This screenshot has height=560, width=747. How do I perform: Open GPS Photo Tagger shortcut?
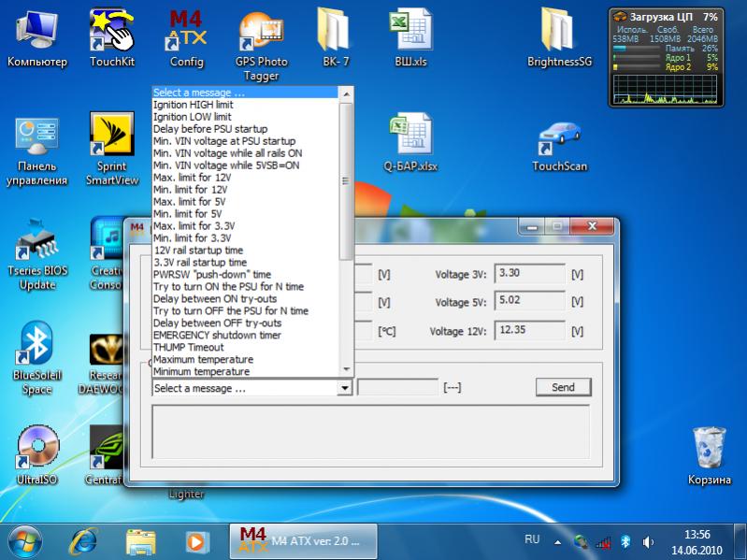[x=261, y=35]
